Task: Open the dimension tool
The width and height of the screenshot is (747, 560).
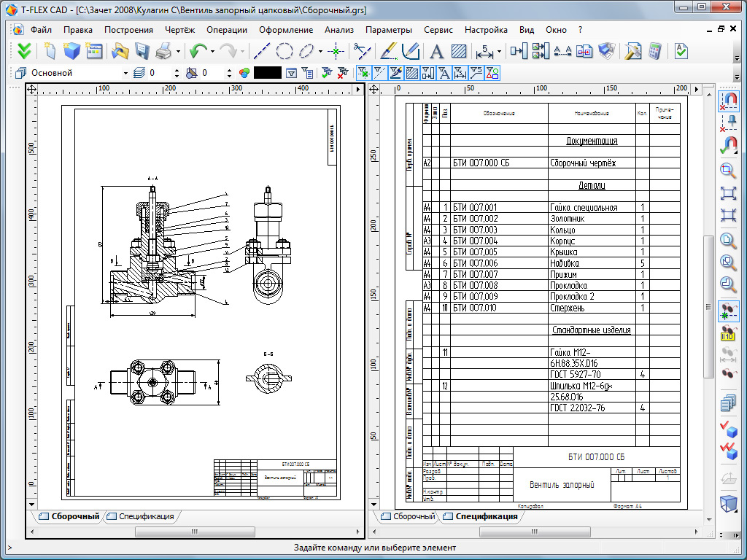Action: coord(484,51)
